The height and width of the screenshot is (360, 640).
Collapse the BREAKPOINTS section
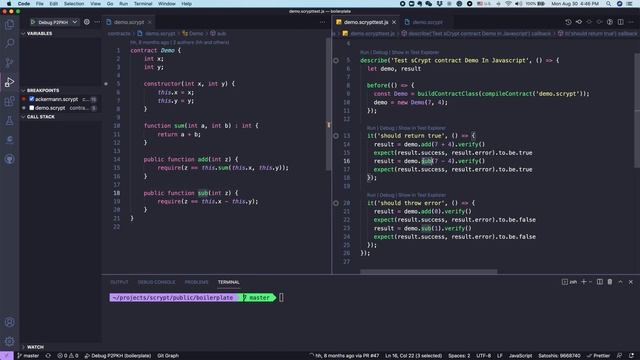point(60,90)
